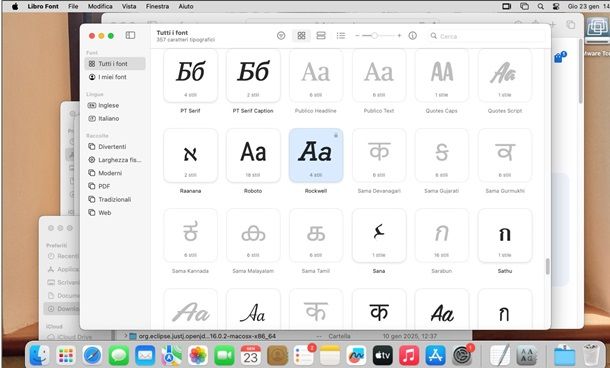This screenshot has height=368, width=610.
Task: Click the Cerca search field
Action: 486,36
